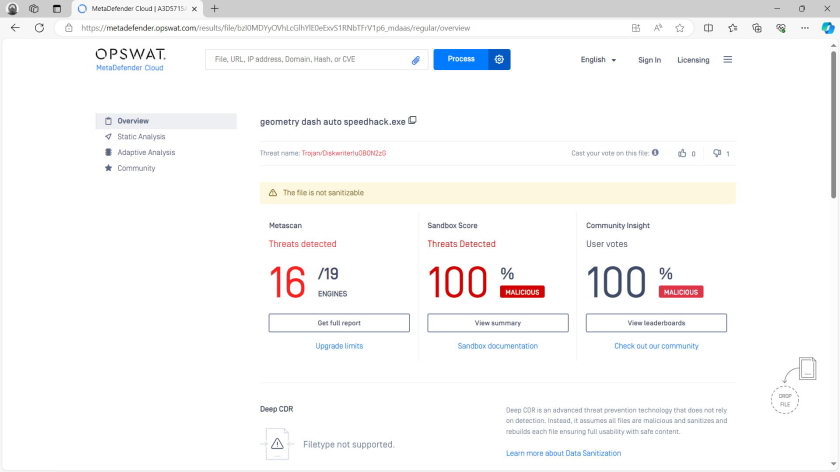Open Adaptive Analysis section

(x=146, y=153)
